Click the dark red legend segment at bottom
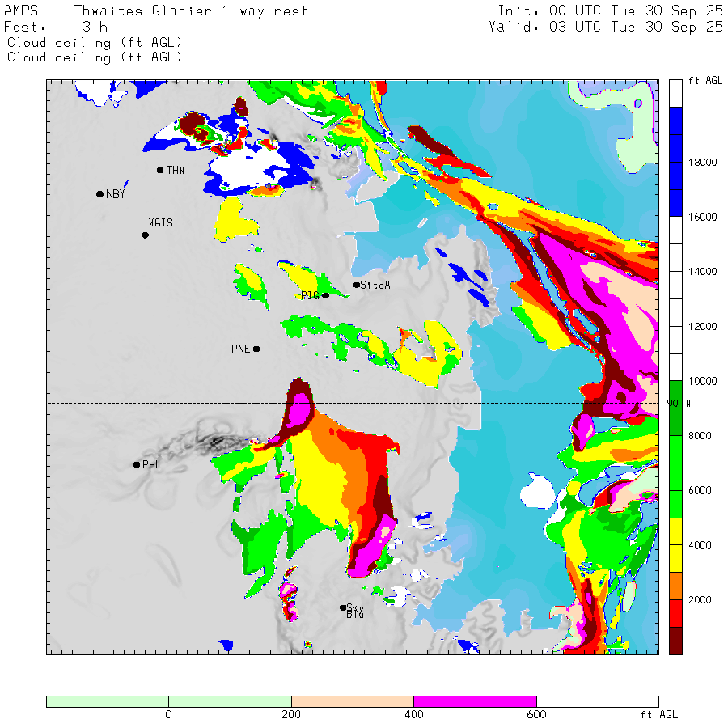This screenshot has width=728, height=728. [675, 641]
